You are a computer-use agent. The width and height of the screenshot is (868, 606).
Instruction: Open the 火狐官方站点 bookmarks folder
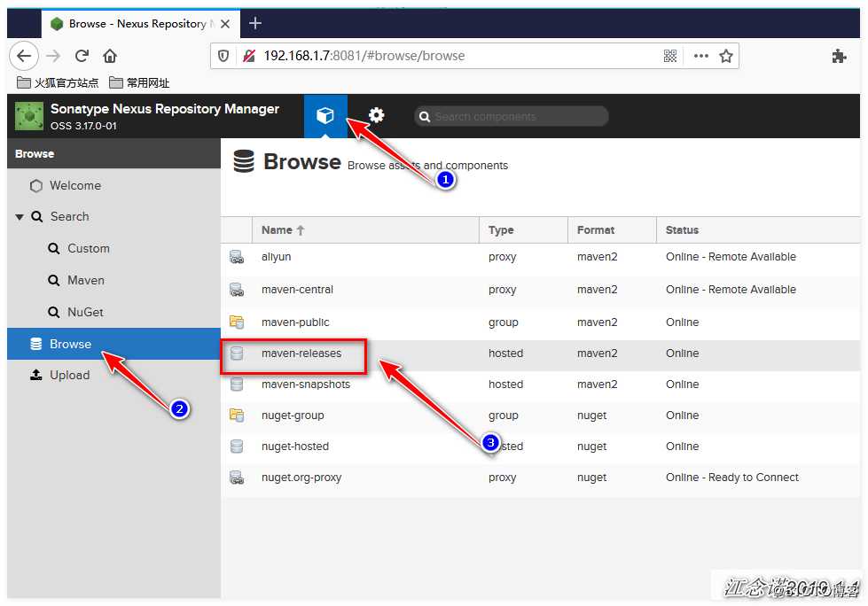[58, 83]
